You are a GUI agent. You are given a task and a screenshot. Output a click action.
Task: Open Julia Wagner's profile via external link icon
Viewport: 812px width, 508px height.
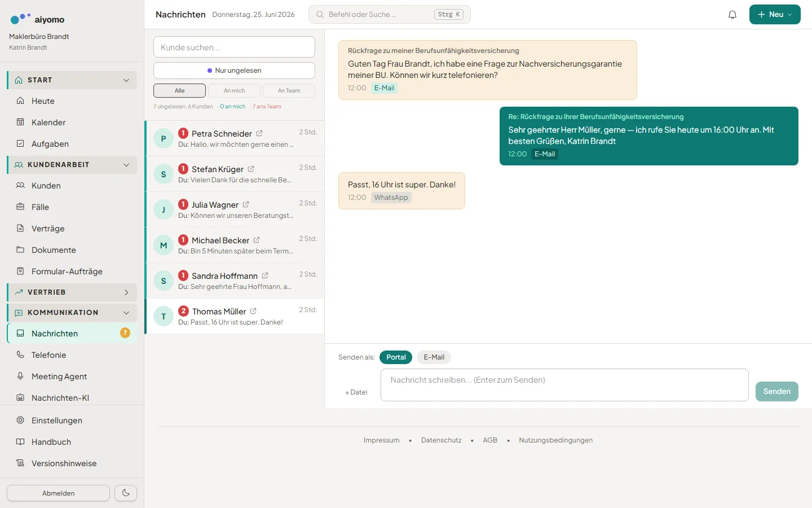click(246, 205)
